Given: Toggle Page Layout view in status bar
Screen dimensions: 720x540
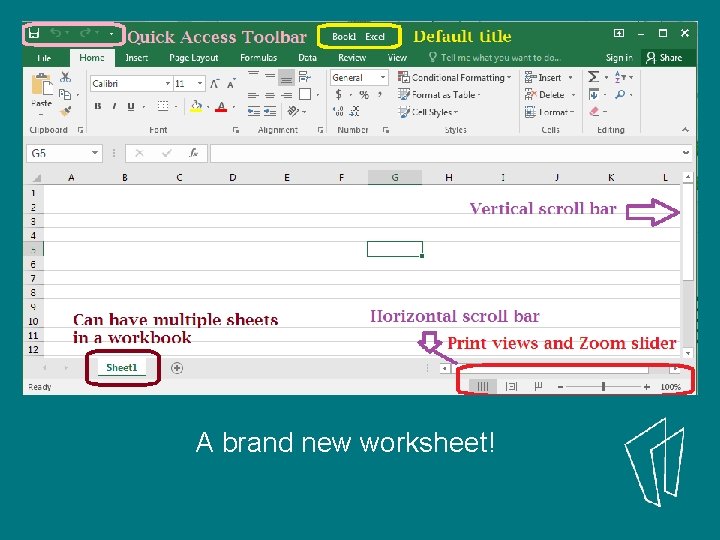Looking at the screenshot, I should pos(511,387).
